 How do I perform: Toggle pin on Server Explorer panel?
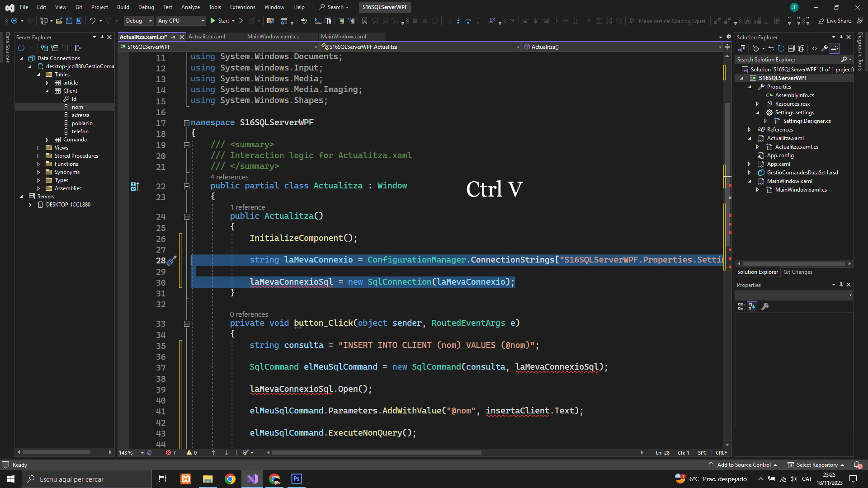point(102,37)
